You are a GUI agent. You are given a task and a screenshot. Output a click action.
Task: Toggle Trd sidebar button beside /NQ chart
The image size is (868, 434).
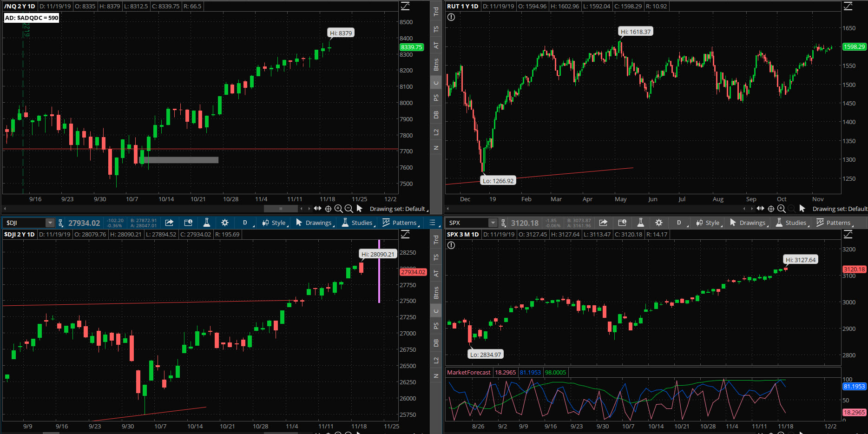[x=436, y=12]
